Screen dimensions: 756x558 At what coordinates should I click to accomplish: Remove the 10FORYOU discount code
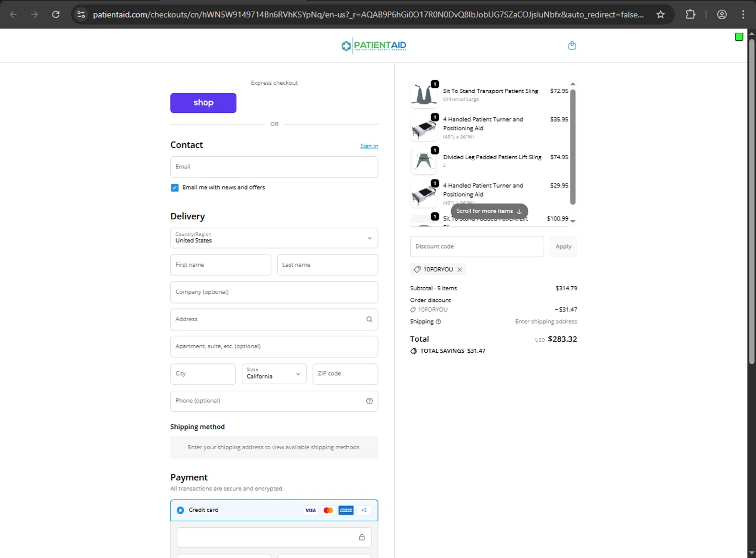(x=460, y=270)
